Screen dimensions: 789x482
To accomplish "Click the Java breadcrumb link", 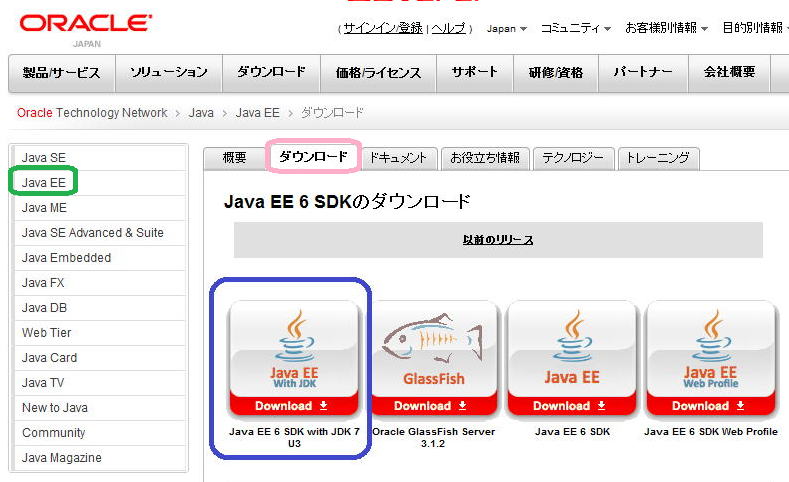I will (201, 113).
